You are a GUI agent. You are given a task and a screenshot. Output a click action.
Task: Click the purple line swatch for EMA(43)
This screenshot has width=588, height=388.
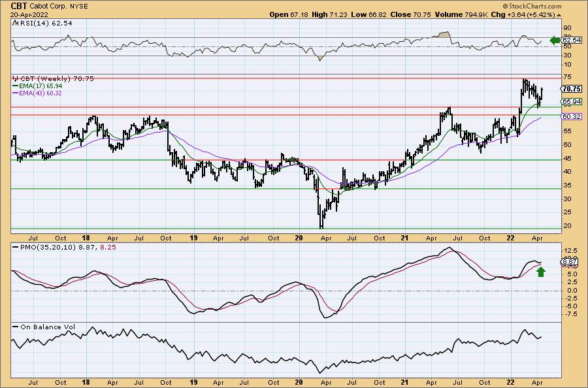coord(16,93)
